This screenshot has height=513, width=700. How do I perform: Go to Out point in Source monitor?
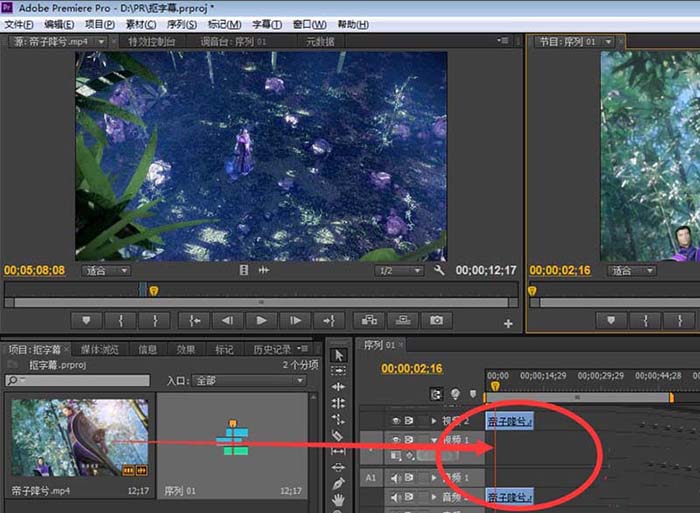(x=329, y=321)
